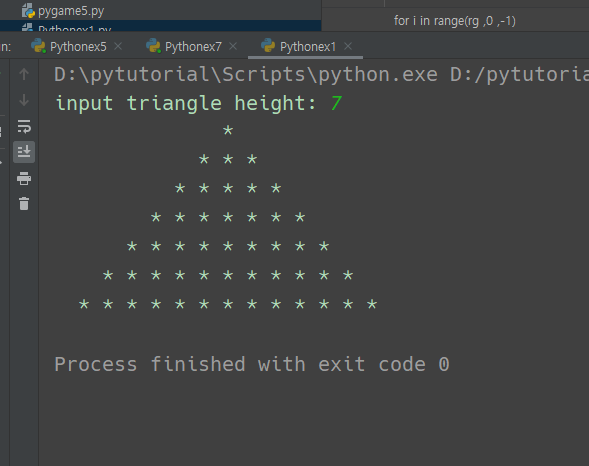589x466 pixels.
Task: Click the 'input triangle height:' prompt text
Action: [x=186, y=103]
